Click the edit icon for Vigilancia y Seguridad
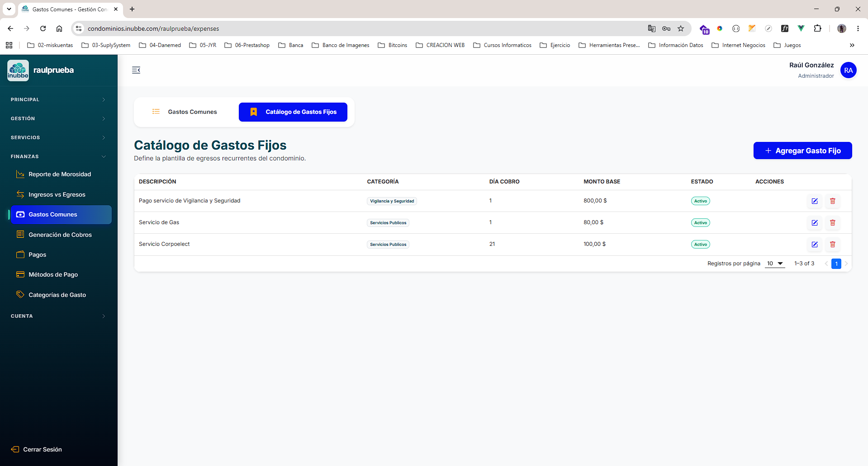Viewport: 868px width, 466px height. (814, 201)
